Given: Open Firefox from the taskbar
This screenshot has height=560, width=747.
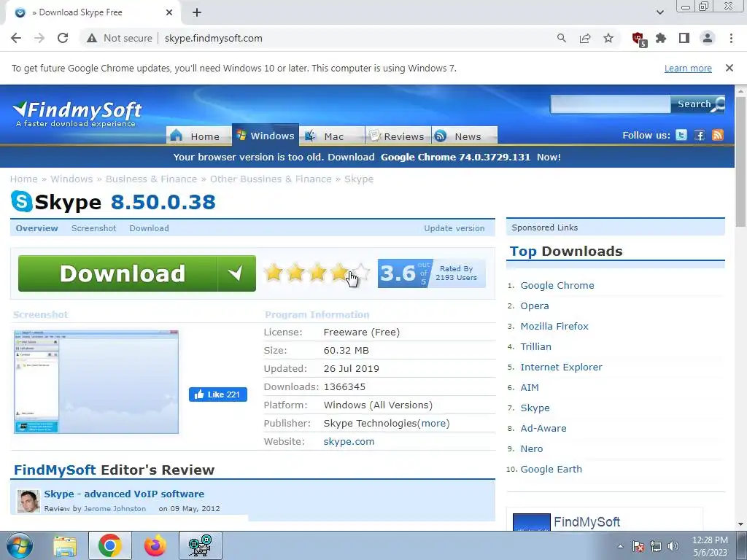Looking at the screenshot, I should click(x=155, y=545).
